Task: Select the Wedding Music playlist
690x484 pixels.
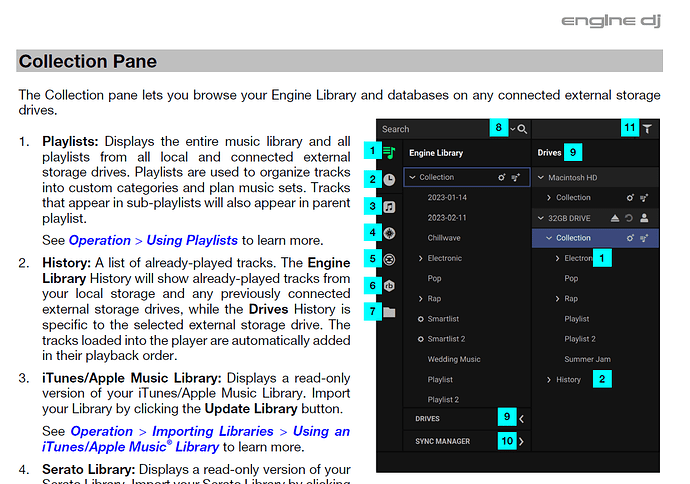Action: pyautogui.click(x=454, y=359)
